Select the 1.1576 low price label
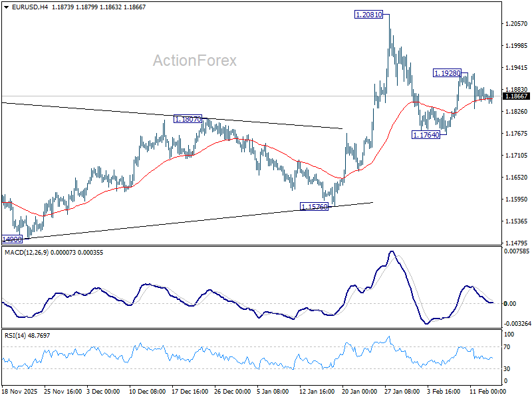This screenshot has height=399, width=532. pyautogui.click(x=313, y=207)
